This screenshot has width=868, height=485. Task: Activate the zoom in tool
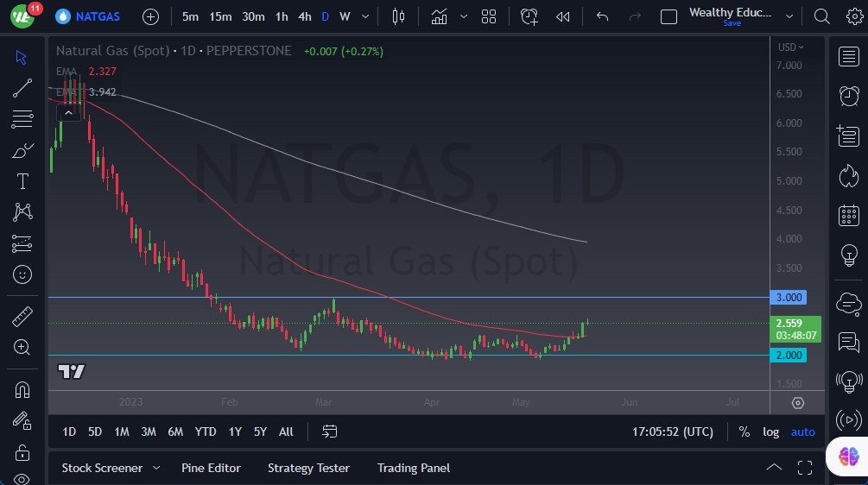point(22,347)
